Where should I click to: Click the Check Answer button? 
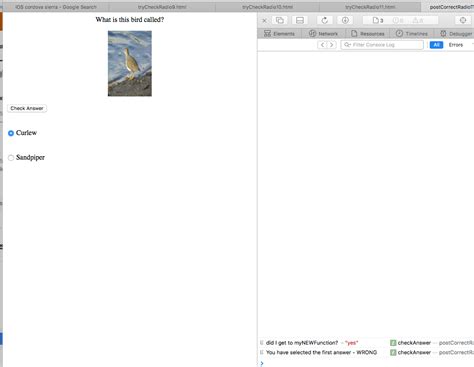27,108
